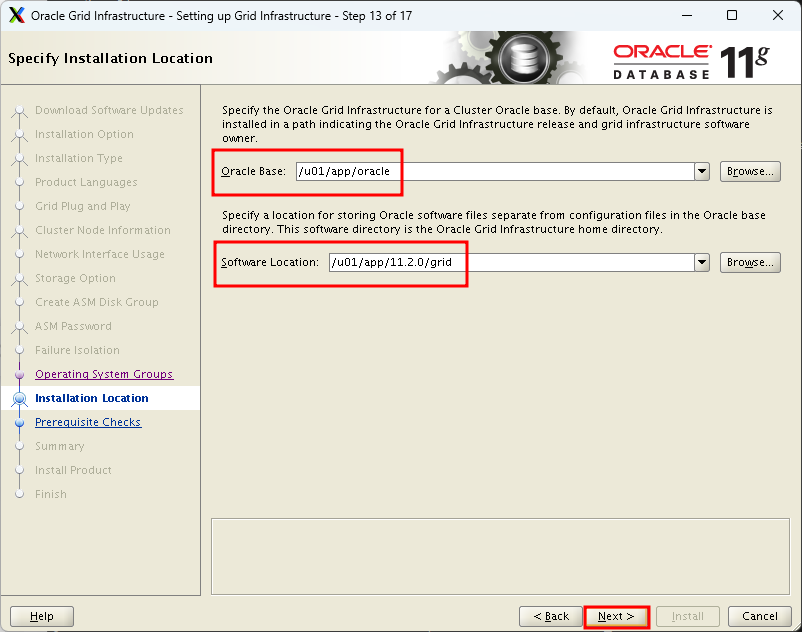
Task: Click the X window icon in title bar
Action: 16,15
